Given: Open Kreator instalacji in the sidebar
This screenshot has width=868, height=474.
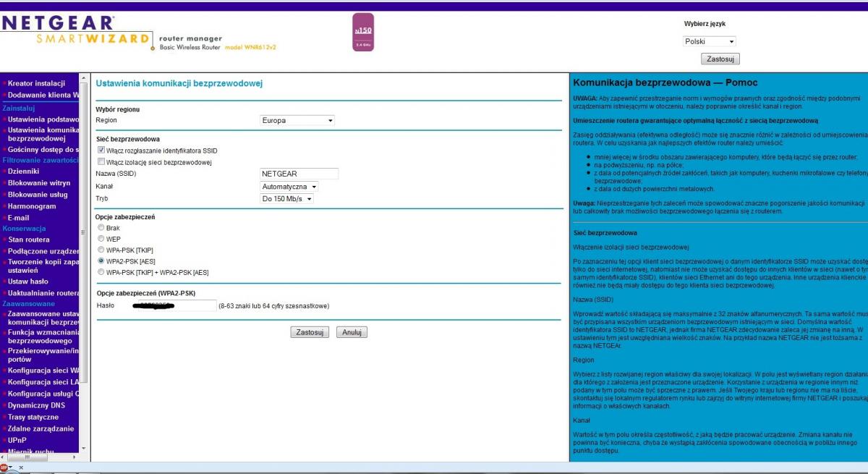Looking at the screenshot, I should pos(37,83).
